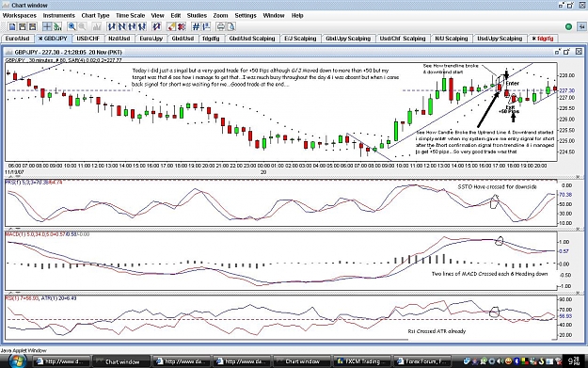Click the new chart document icon

(12, 26)
